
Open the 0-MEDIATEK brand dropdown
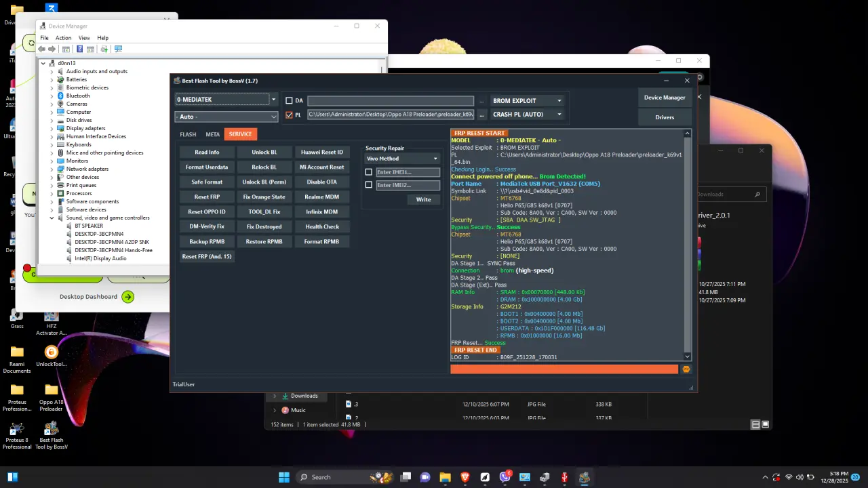[x=226, y=100]
